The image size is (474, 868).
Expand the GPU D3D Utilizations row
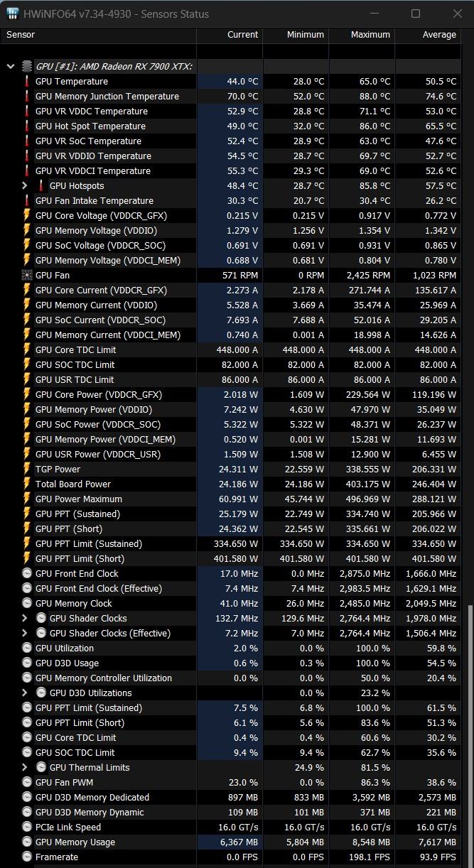coord(26,693)
